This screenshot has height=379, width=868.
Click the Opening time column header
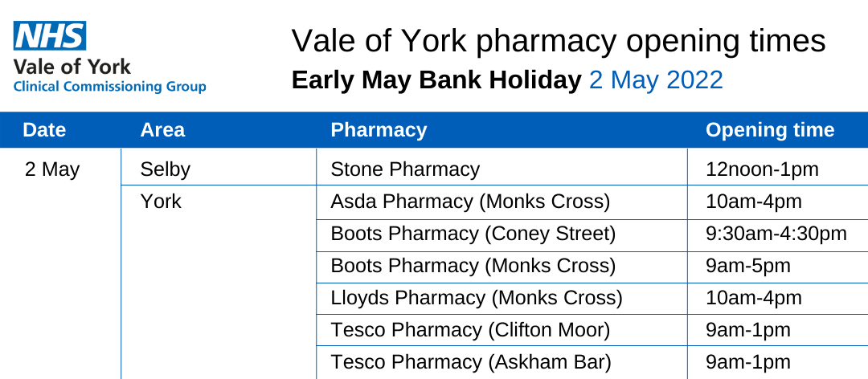(770, 130)
